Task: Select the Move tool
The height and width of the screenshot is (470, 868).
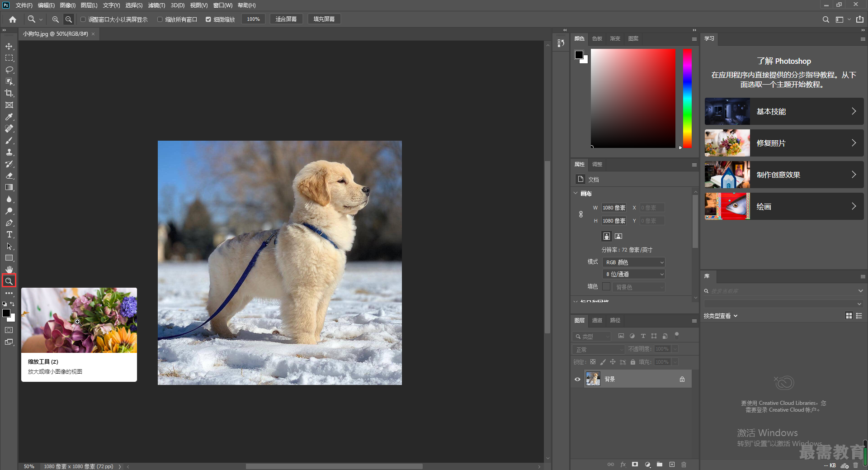Action: pos(9,46)
